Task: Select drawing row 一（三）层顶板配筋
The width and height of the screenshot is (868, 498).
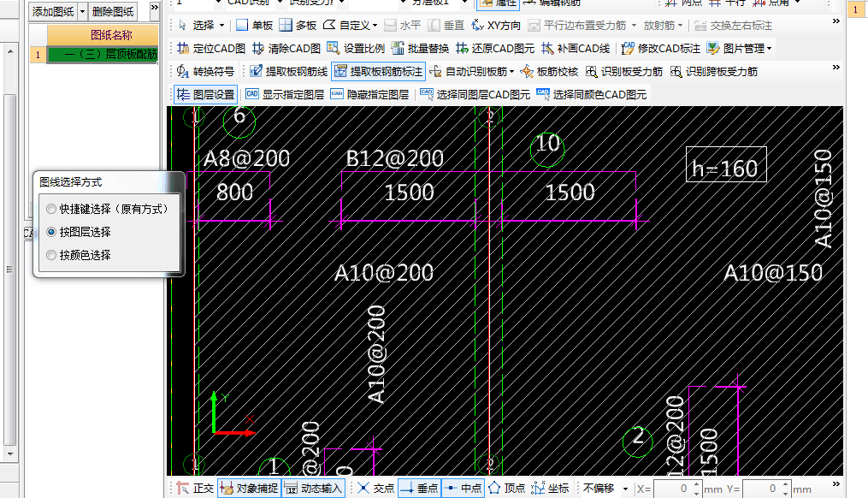Action: pos(103,55)
